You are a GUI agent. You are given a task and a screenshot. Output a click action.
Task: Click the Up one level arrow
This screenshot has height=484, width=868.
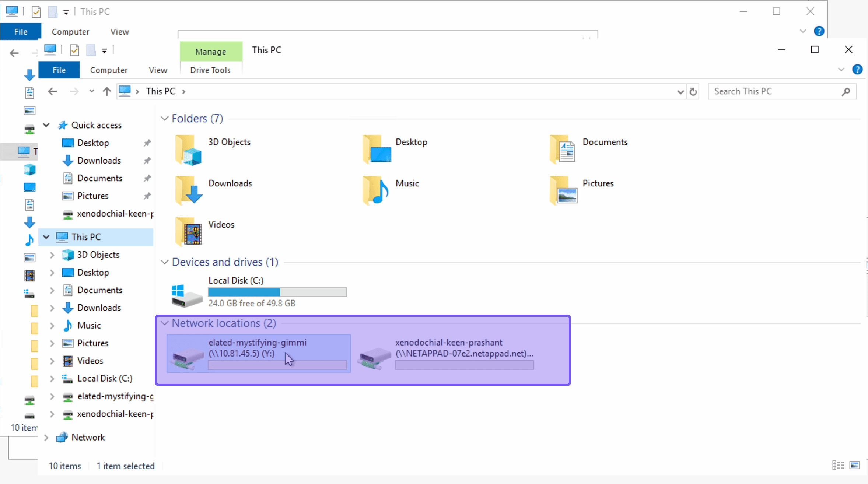[x=107, y=91]
